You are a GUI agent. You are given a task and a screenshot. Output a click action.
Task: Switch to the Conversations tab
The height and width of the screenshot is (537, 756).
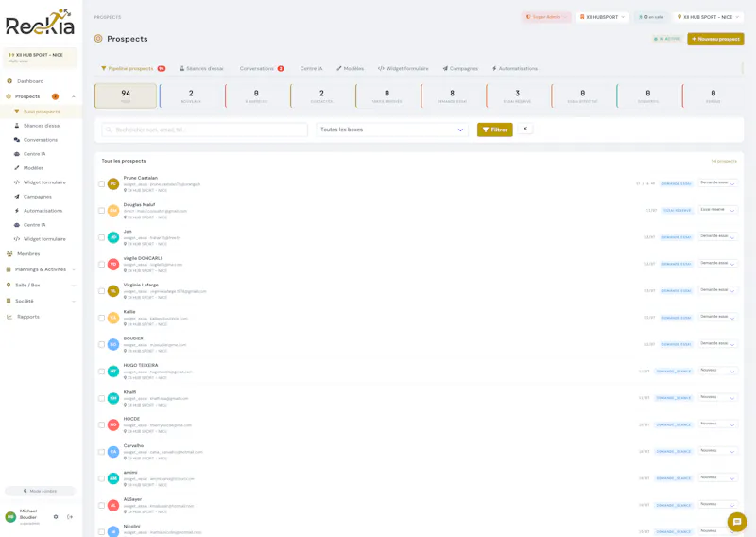[x=262, y=68]
